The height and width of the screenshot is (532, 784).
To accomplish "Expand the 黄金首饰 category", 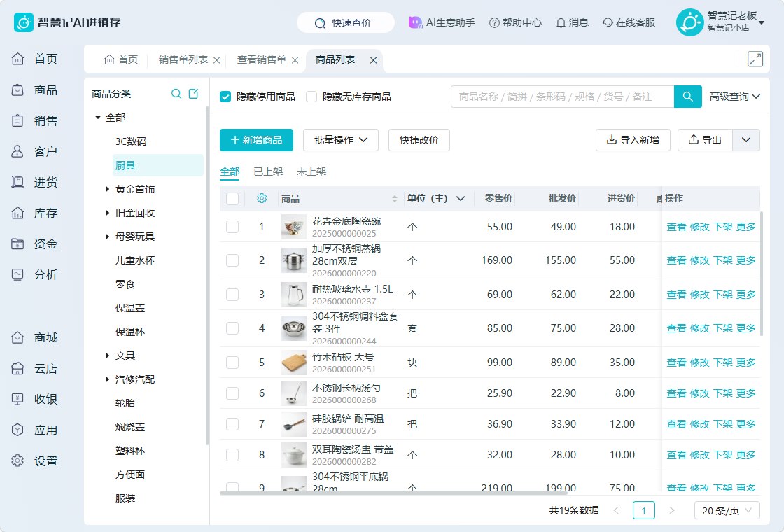I will coord(108,189).
